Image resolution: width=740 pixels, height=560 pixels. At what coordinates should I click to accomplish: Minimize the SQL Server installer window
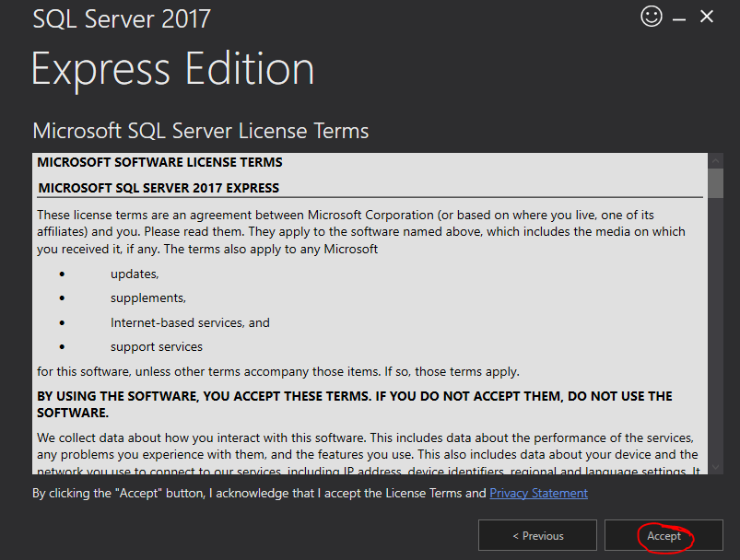(x=679, y=19)
